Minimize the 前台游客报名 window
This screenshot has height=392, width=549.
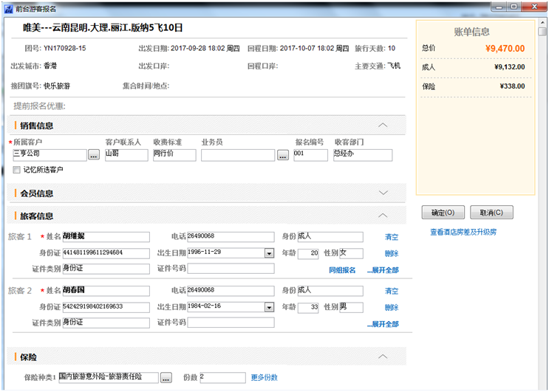tap(499, 7)
